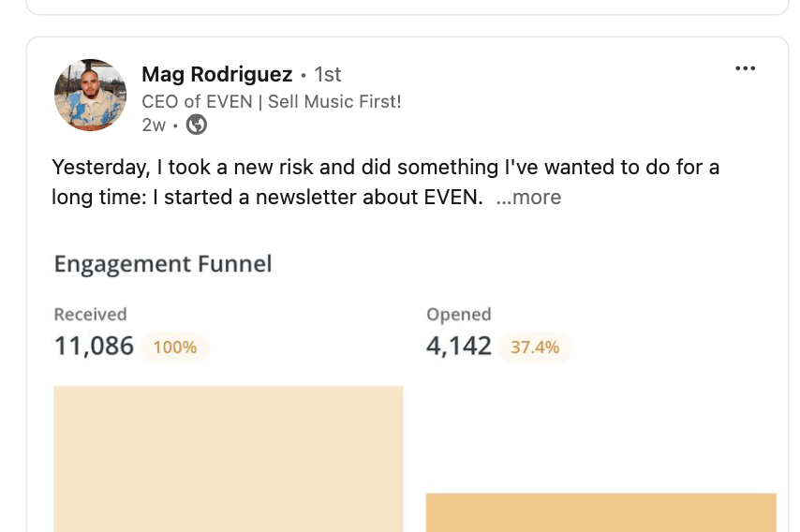Open Mag Rodriguez's profile photo
Viewport: 800px width, 532px height.
91,95
